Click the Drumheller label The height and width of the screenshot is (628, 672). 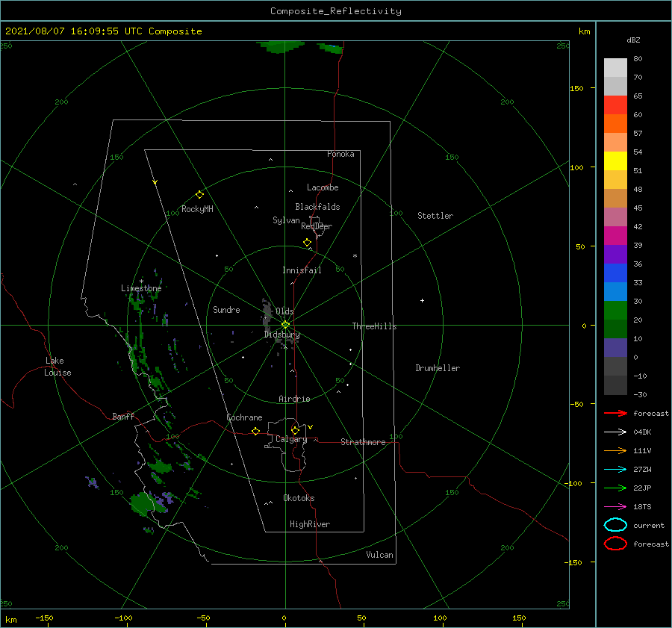pos(438,368)
